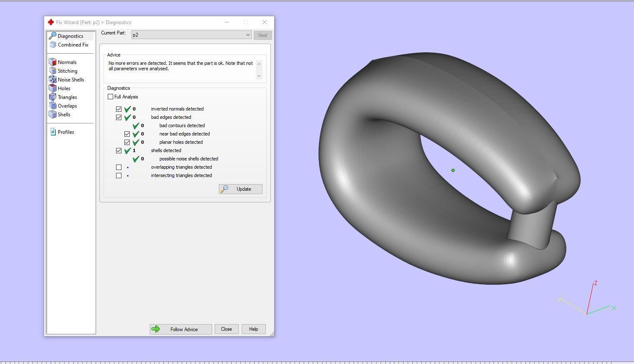Open the Holes fix page label
Screen dimensions: 634x364
(64, 89)
